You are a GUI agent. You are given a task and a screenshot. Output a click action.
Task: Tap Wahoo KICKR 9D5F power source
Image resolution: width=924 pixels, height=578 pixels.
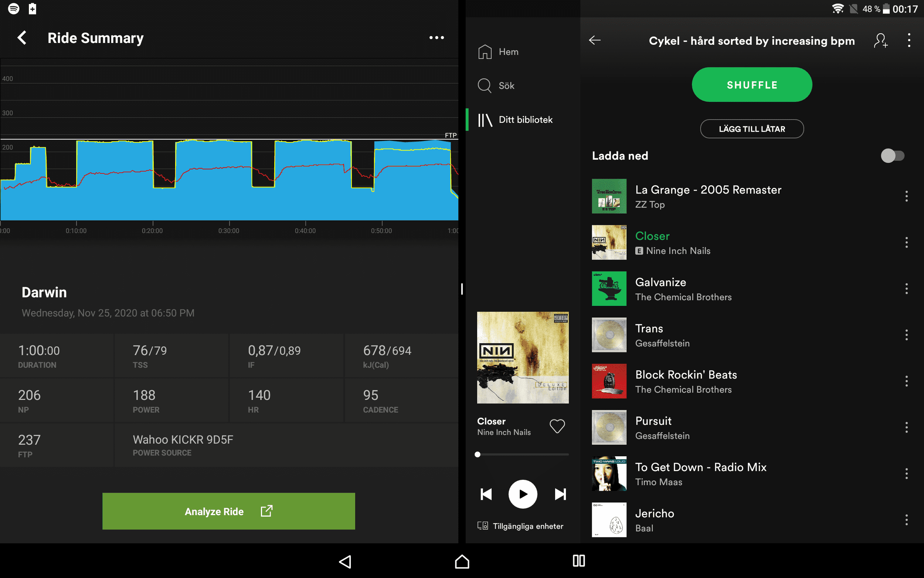click(x=286, y=445)
